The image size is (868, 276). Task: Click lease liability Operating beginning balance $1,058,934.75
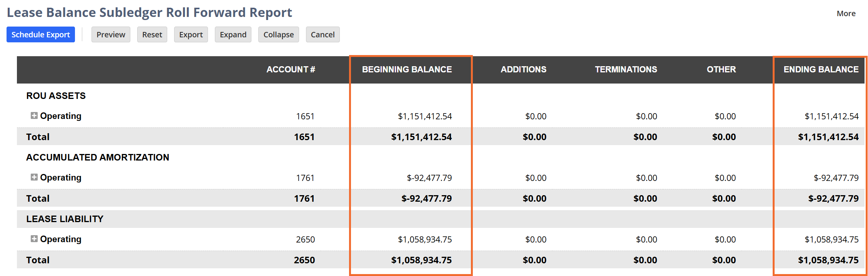click(425, 239)
